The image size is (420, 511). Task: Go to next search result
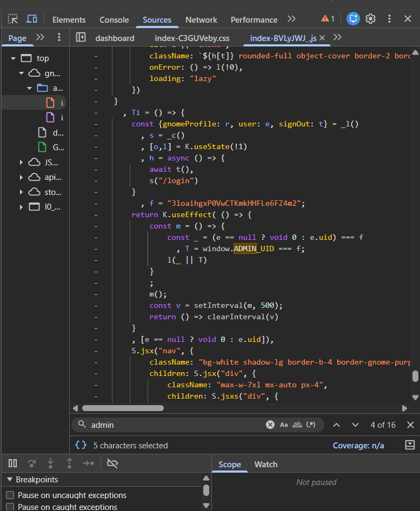click(356, 425)
